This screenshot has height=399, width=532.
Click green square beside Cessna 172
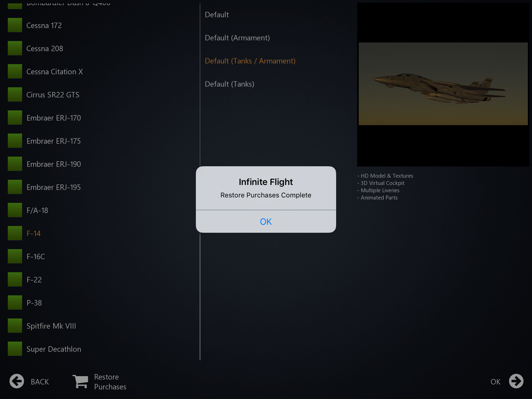(x=15, y=25)
